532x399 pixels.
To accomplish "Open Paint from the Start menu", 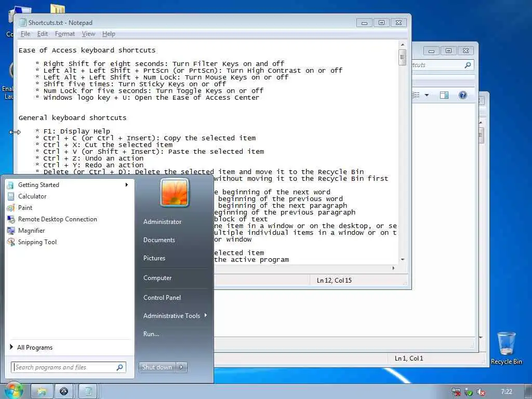I will (25, 208).
